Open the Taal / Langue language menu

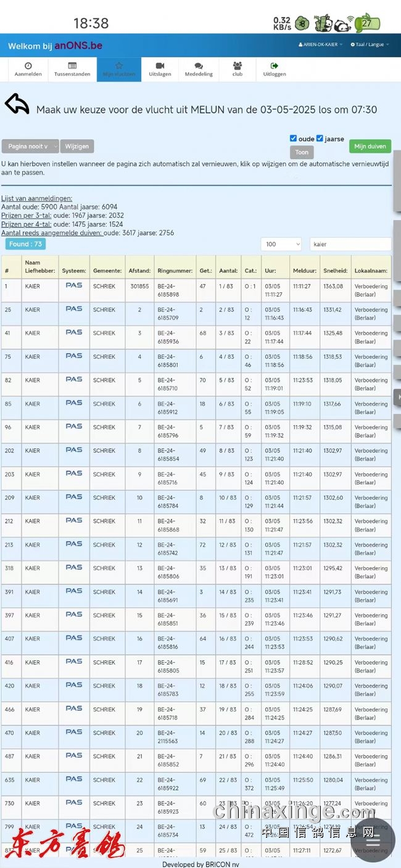pyautogui.click(x=370, y=45)
